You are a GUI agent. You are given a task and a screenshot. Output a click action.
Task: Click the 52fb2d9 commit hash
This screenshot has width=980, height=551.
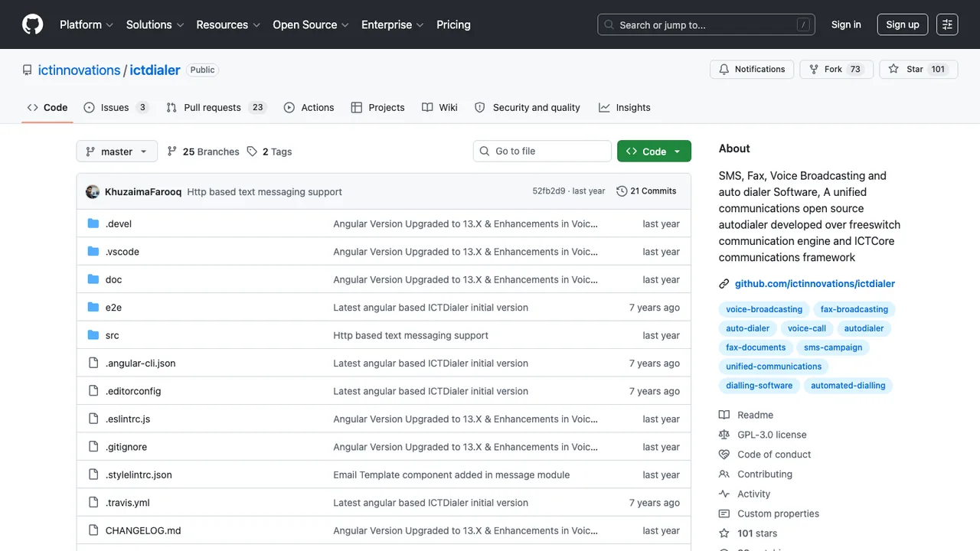pos(549,191)
